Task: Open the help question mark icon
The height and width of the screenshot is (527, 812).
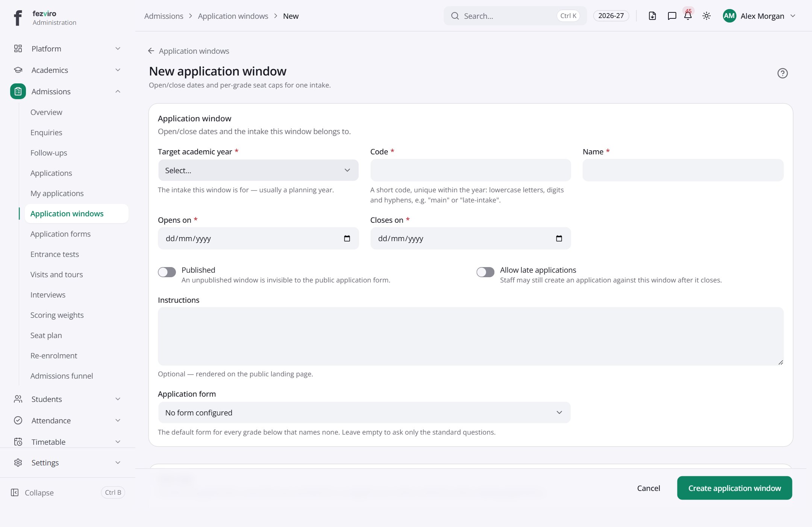Action: tap(782, 73)
